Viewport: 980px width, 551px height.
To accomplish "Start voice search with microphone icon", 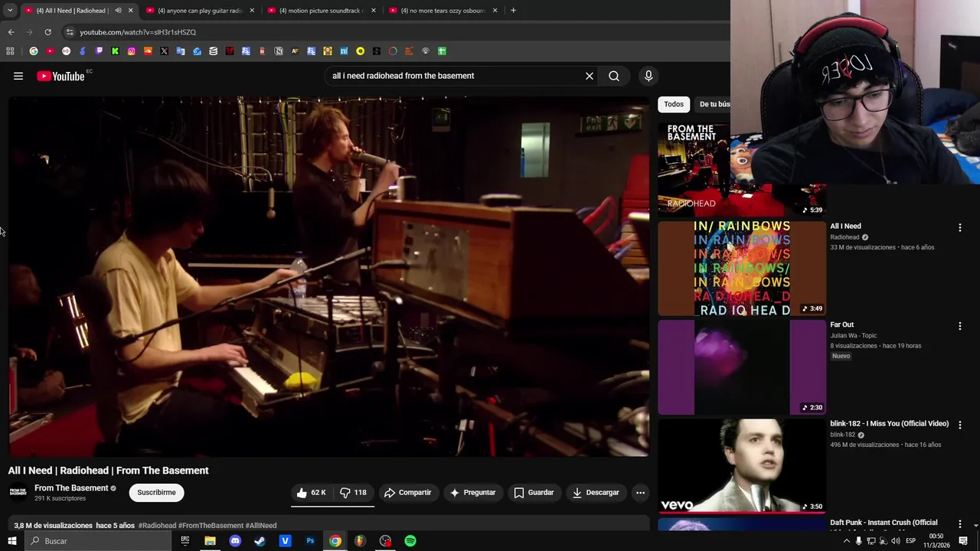I will (648, 76).
